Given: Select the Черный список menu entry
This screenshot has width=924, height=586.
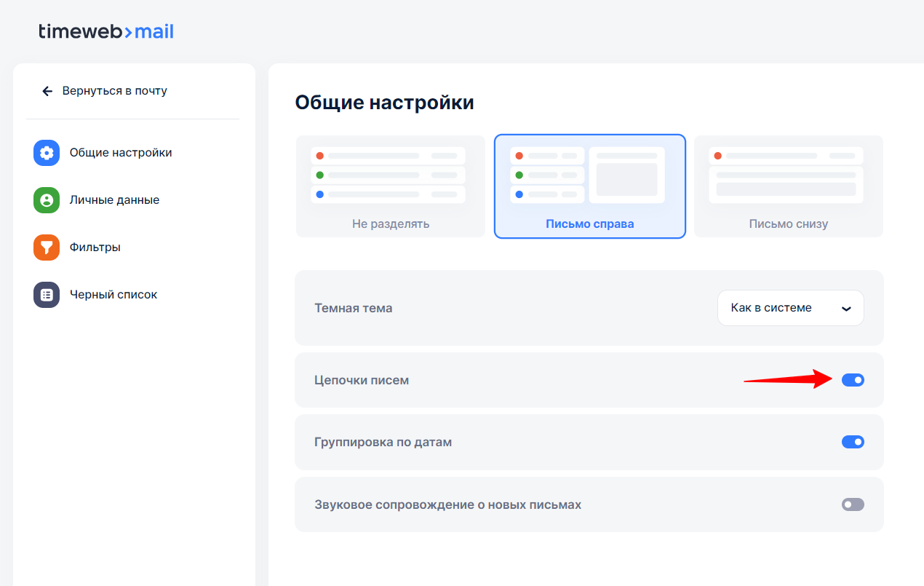Looking at the screenshot, I should 113,295.
